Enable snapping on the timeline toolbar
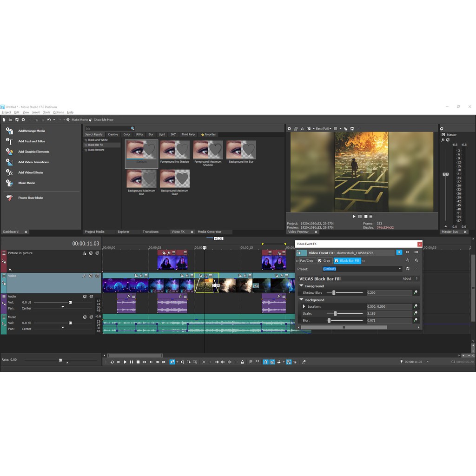This screenshot has height=476, width=476. click(x=266, y=362)
